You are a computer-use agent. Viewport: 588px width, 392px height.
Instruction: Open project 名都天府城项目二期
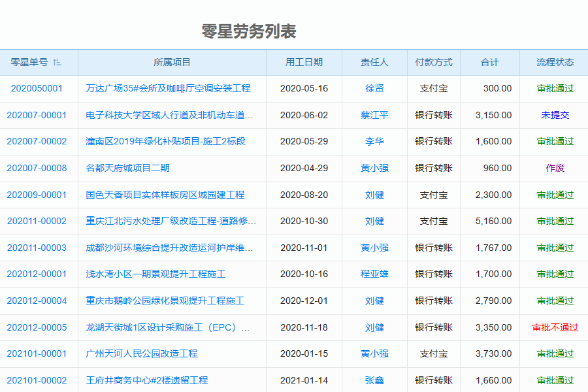tap(127, 168)
